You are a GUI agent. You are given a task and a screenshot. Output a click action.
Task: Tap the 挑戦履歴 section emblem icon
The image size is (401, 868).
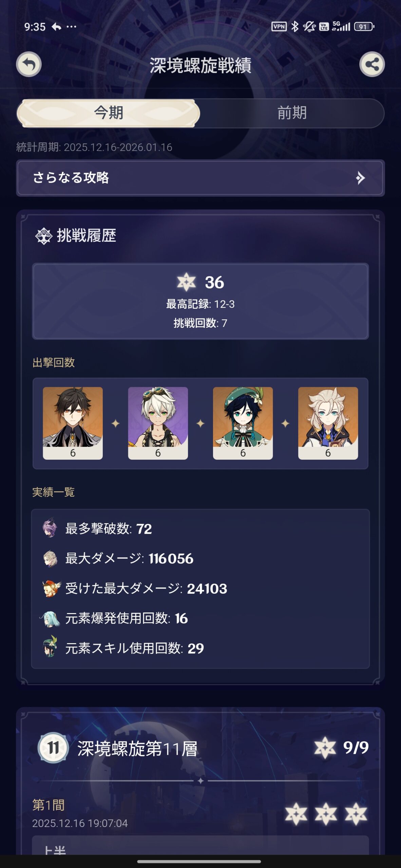[x=44, y=236]
